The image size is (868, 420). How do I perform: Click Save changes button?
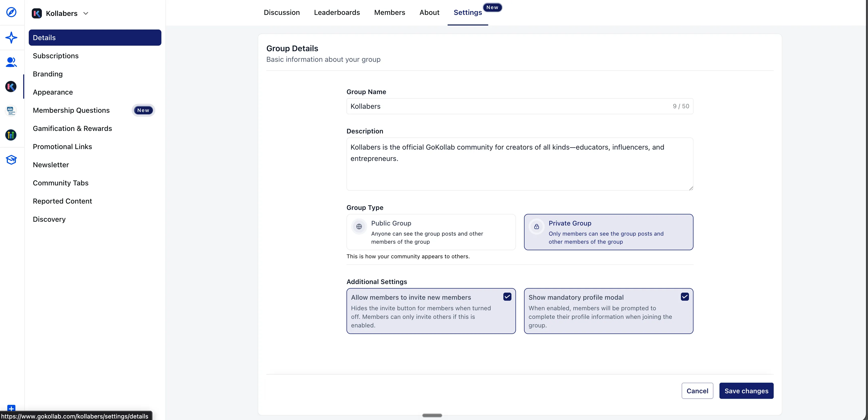746,391
